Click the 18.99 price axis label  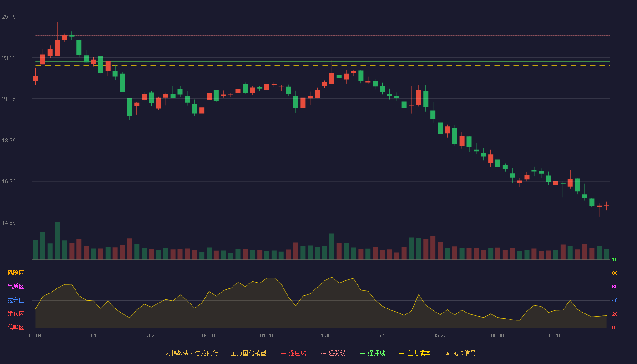pyautogui.click(x=9, y=141)
